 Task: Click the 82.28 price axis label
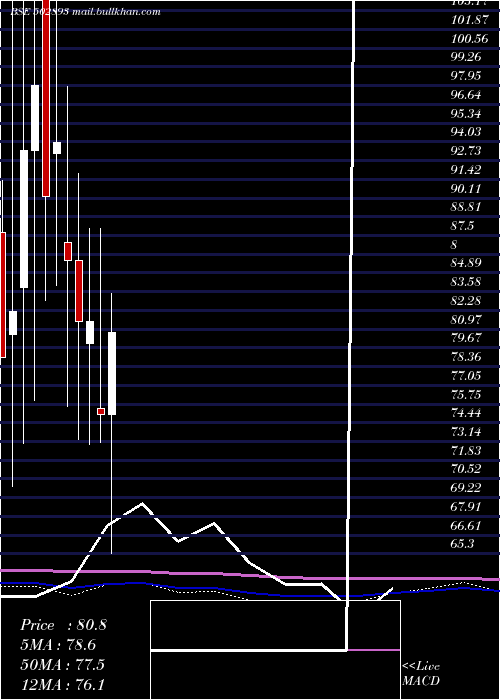click(x=467, y=300)
